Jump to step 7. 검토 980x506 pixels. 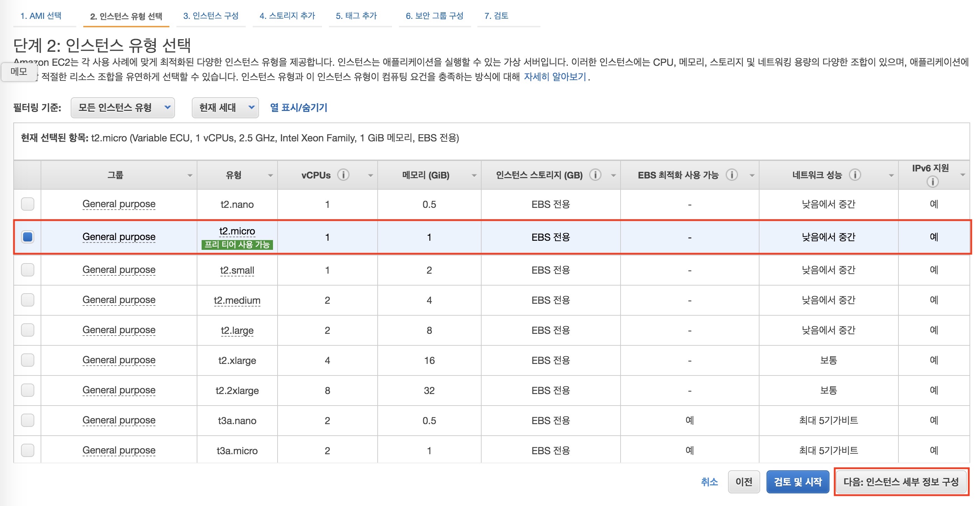click(x=496, y=16)
